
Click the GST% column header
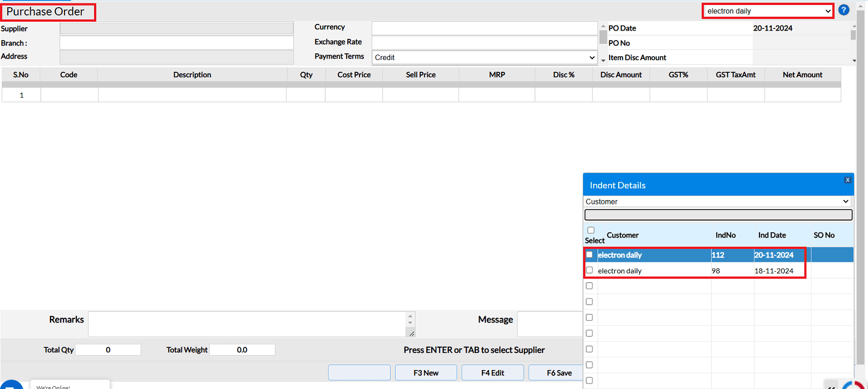[x=678, y=74]
